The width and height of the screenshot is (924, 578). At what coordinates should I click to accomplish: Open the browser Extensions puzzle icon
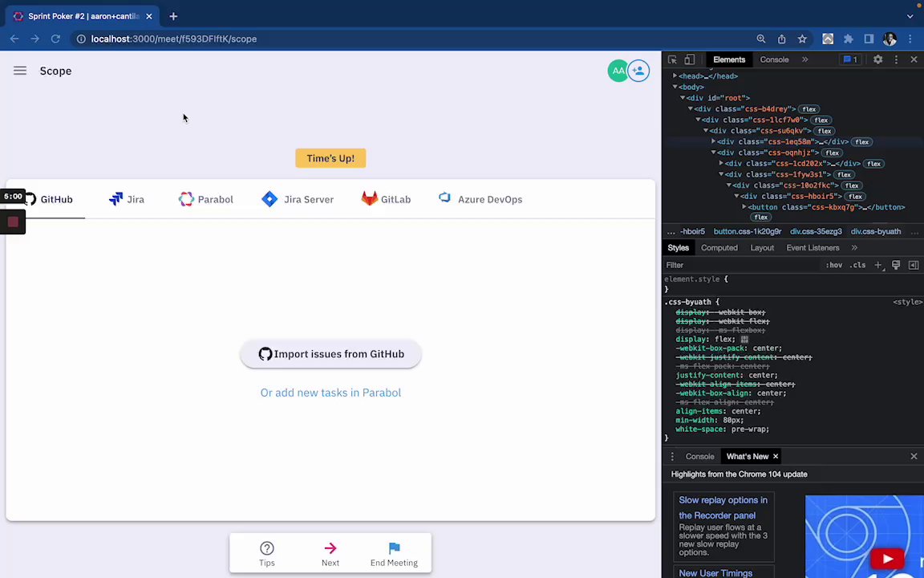click(x=849, y=39)
